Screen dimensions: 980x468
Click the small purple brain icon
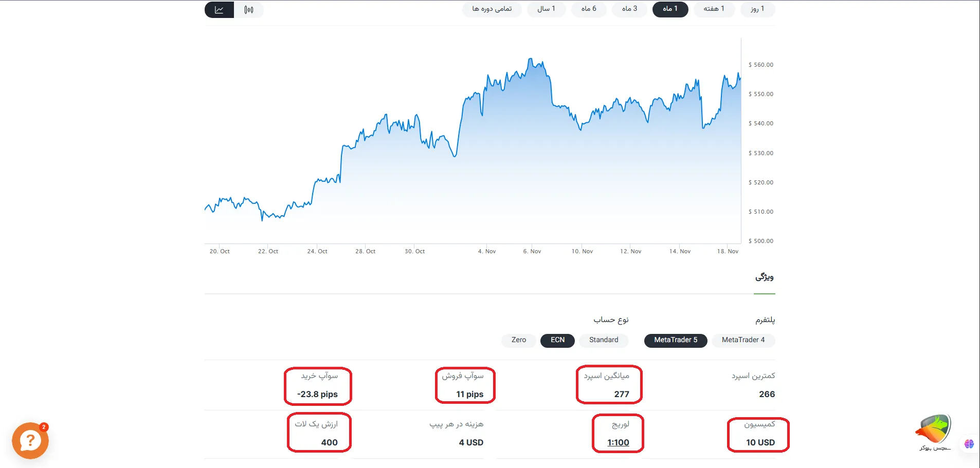pyautogui.click(x=969, y=444)
